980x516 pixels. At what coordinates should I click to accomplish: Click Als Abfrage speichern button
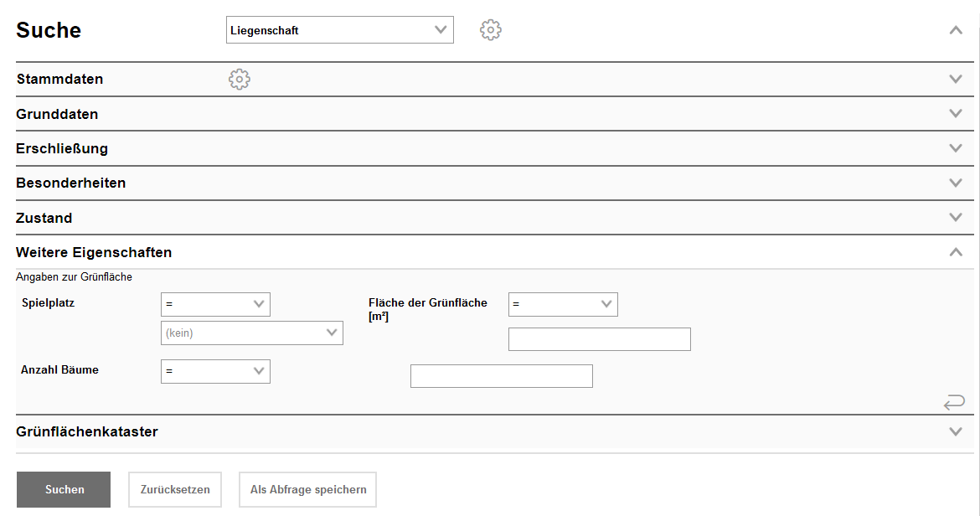(x=308, y=490)
